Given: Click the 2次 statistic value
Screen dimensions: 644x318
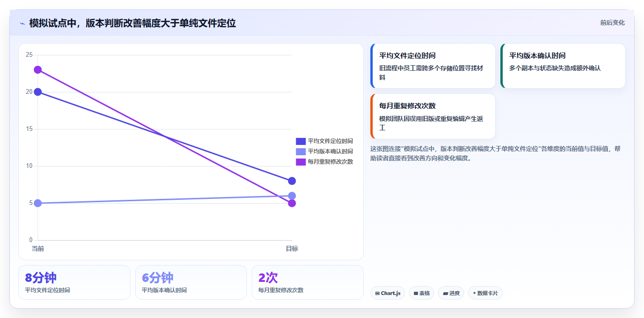Looking at the screenshot, I should pos(268,278).
